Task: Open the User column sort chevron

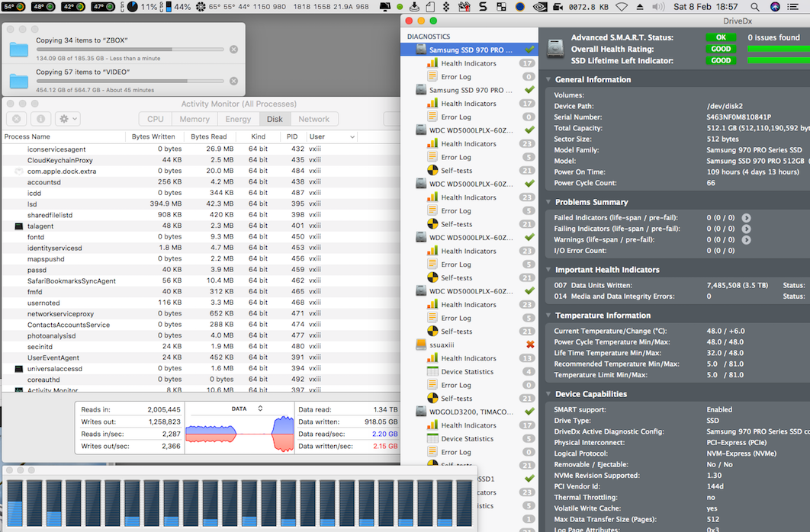Action: 352,136
